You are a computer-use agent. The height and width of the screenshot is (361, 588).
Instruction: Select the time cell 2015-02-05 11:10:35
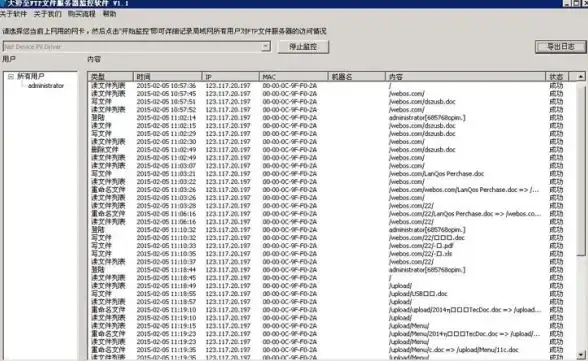coord(166,254)
